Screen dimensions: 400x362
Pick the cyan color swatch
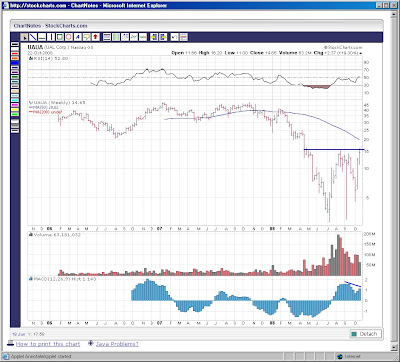(x=15, y=100)
